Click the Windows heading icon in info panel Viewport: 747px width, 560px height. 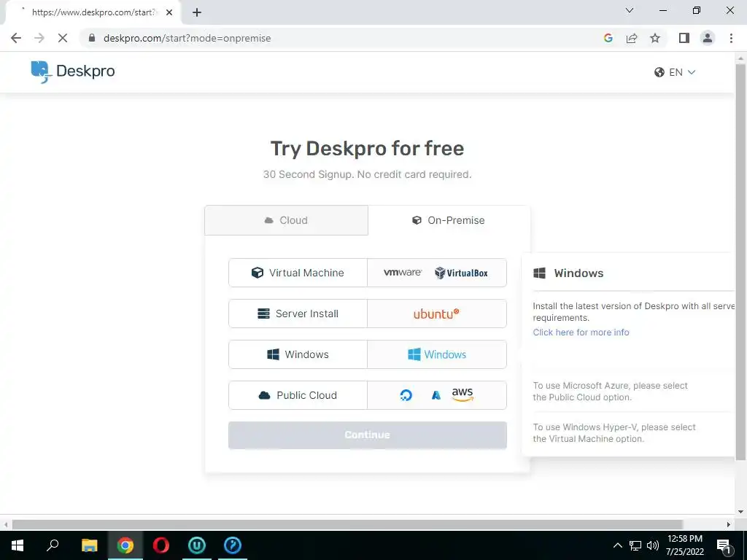(539, 273)
